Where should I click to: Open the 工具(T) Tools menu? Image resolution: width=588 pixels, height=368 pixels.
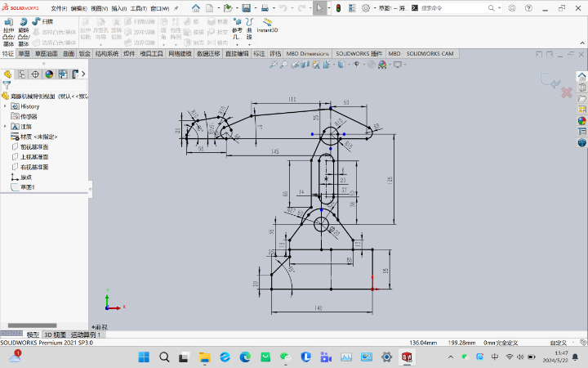click(x=138, y=8)
